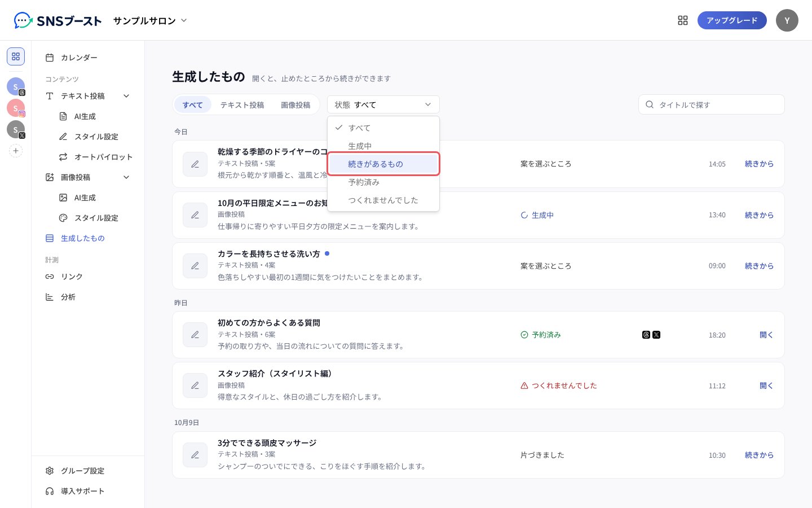The width and height of the screenshot is (812, 508).
Task: Focus the タイトルで探す search field
Action: pyautogui.click(x=712, y=104)
